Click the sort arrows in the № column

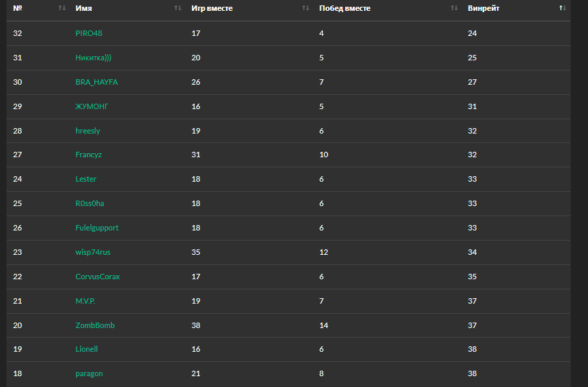click(62, 8)
